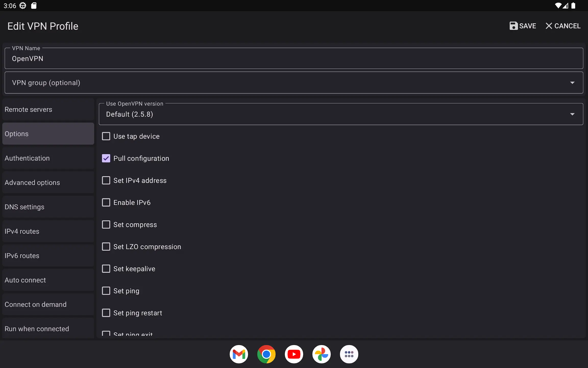The width and height of the screenshot is (588, 368).
Task: Click the X cancel icon
Action: point(548,26)
